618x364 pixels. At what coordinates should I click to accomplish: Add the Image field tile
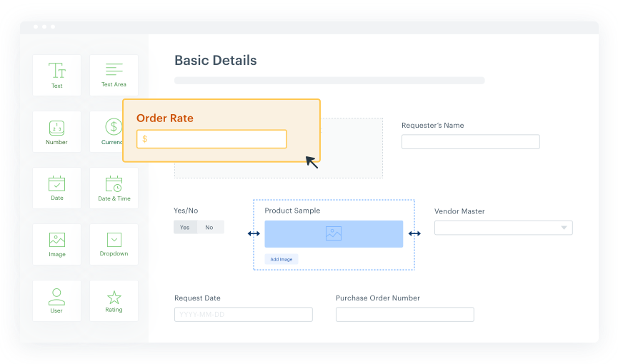point(56,244)
